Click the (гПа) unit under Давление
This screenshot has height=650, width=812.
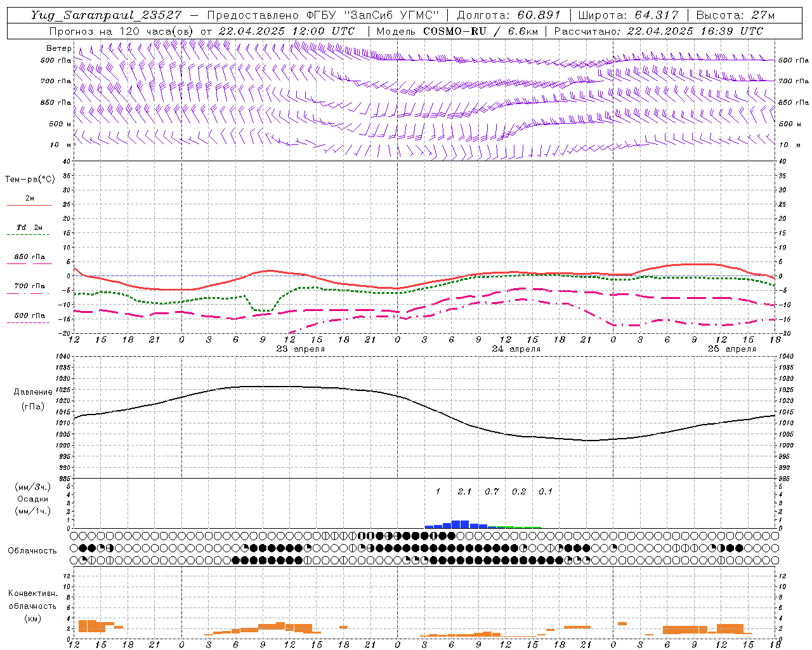coord(33,407)
